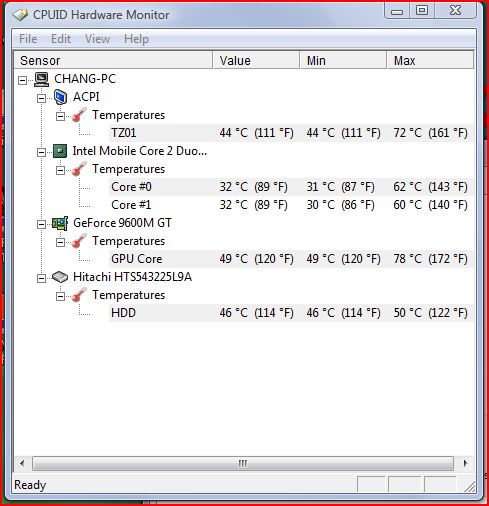The image size is (489, 506).
Task: Collapse the GeForce 9600M GT node
Action: pos(41,224)
